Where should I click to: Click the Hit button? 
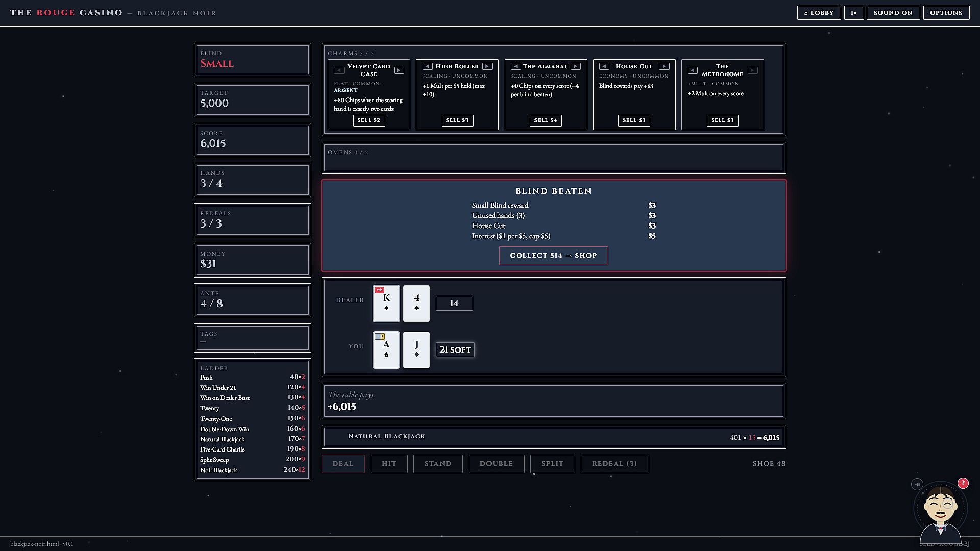pos(389,464)
